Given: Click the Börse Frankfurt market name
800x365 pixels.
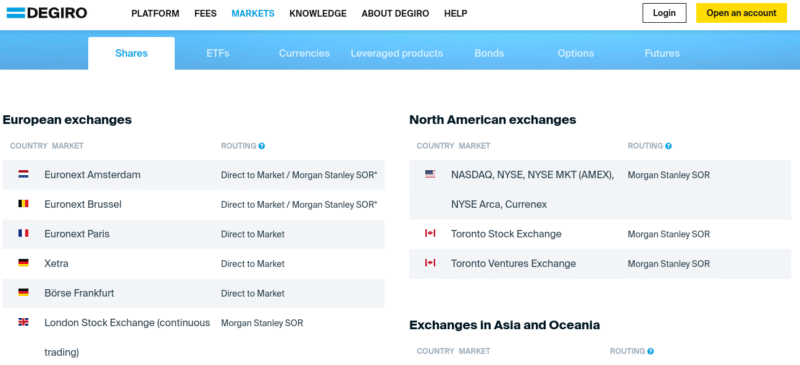Looking at the screenshot, I should point(79,293).
